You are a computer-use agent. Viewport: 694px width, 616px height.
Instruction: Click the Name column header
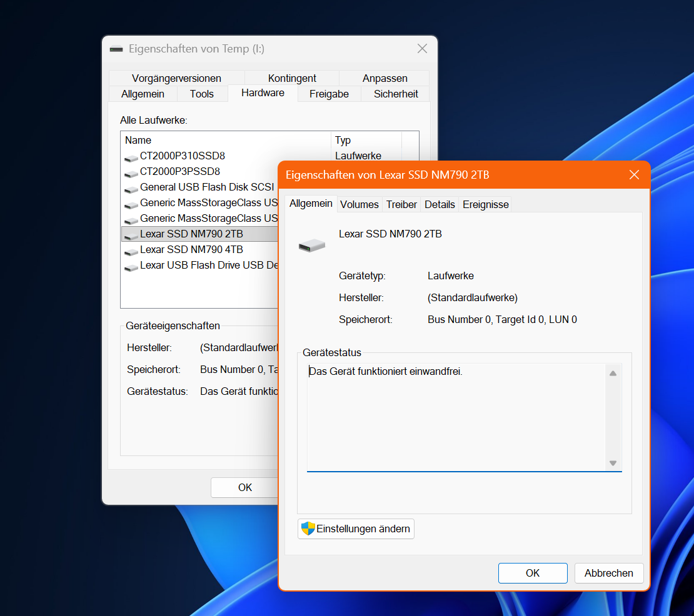(x=226, y=140)
